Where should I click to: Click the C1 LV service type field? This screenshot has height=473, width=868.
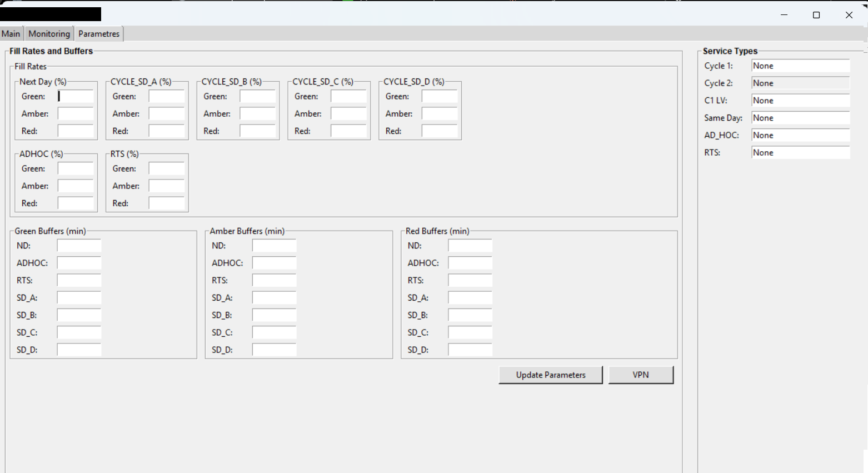click(x=800, y=101)
